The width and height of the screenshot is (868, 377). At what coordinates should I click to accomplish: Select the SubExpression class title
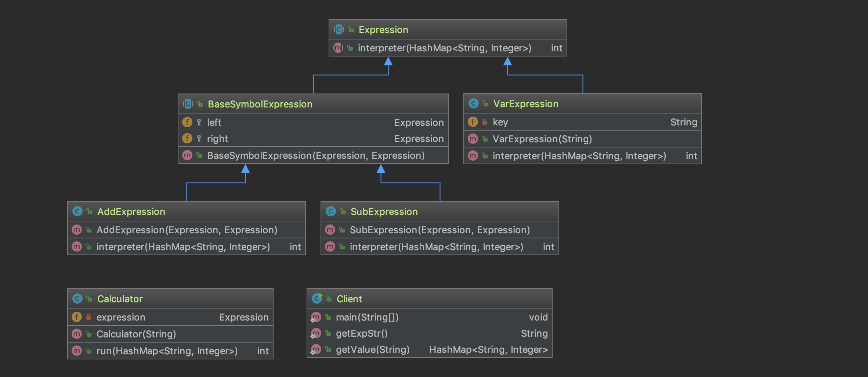tap(384, 212)
